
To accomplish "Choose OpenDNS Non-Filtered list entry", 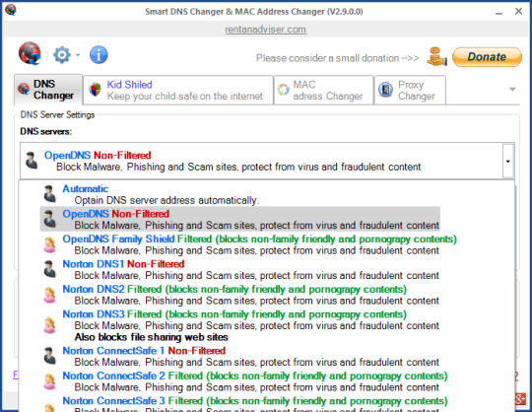I will pyautogui.click(x=239, y=219).
